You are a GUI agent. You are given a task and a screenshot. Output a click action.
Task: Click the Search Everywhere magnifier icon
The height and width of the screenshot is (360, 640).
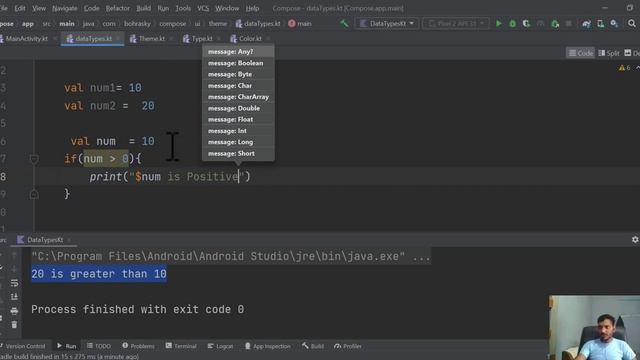(x=632, y=24)
